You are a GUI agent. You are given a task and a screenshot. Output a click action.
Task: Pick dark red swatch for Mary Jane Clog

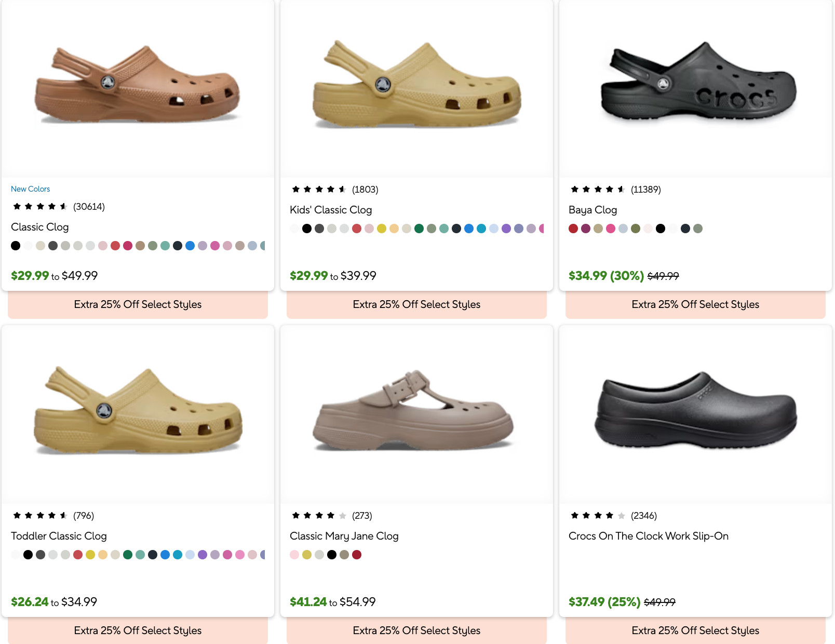357,555
